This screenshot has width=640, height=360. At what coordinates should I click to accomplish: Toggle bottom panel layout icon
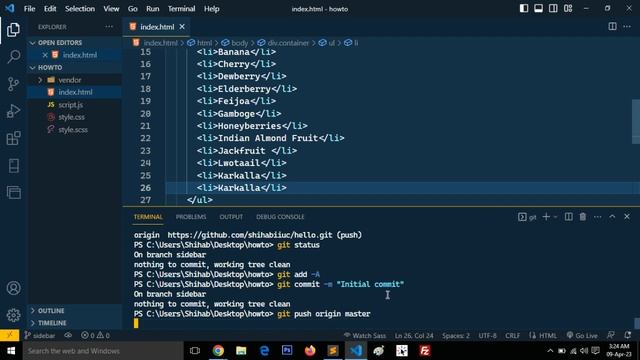[538, 9]
